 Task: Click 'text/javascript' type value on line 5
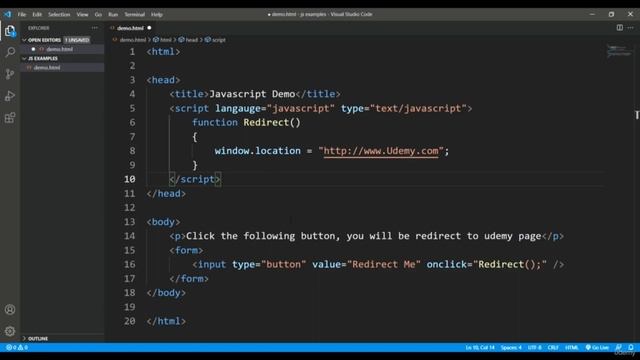point(418,109)
